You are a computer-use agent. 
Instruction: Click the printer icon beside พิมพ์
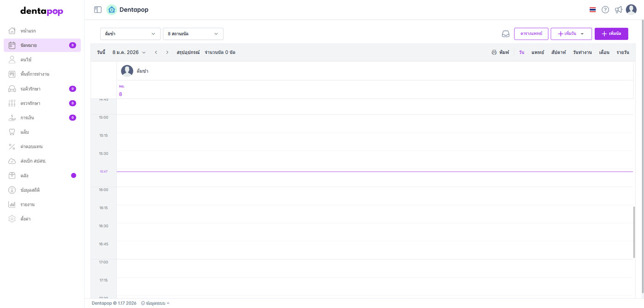point(494,52)
